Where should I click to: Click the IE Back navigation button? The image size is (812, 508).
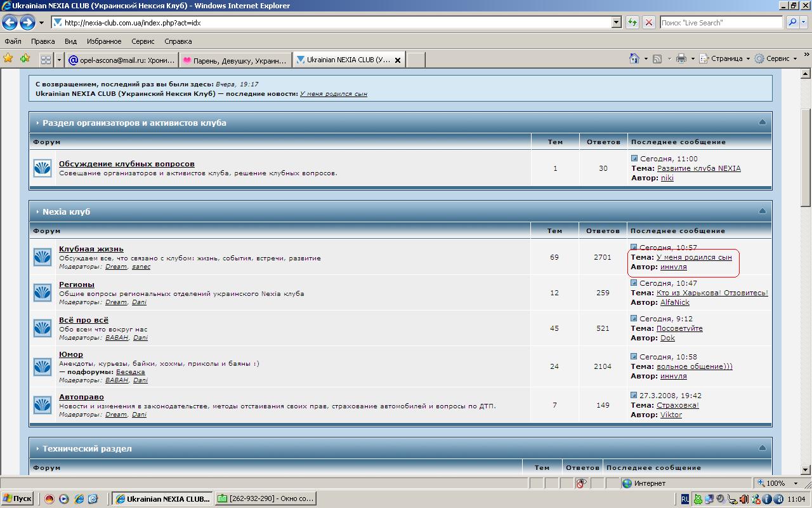pyautogui.click(x=10, y=23)
